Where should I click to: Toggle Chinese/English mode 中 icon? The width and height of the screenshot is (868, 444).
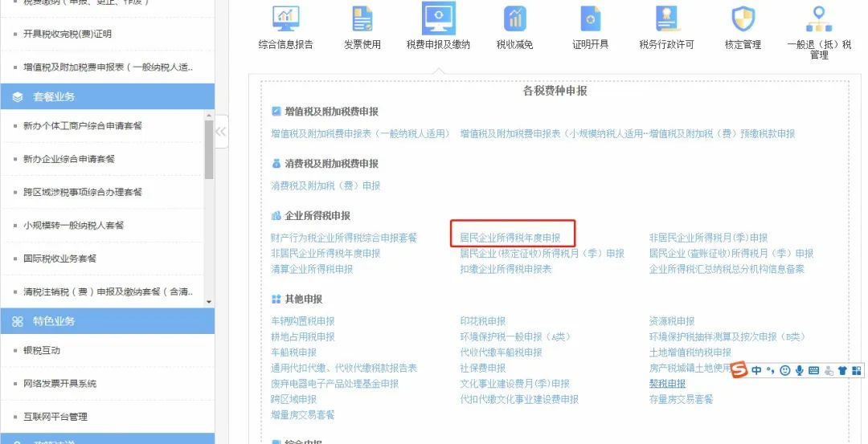point(756,370)
